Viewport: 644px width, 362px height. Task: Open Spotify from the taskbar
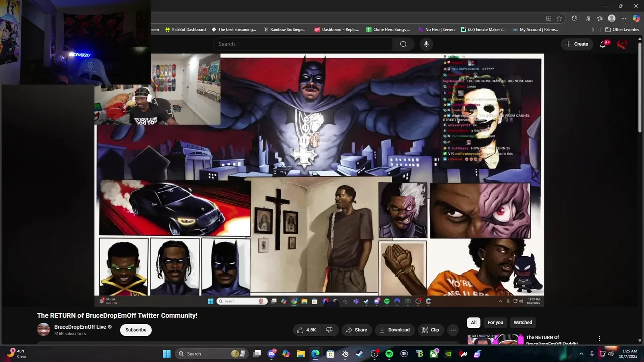pos(389,354)
